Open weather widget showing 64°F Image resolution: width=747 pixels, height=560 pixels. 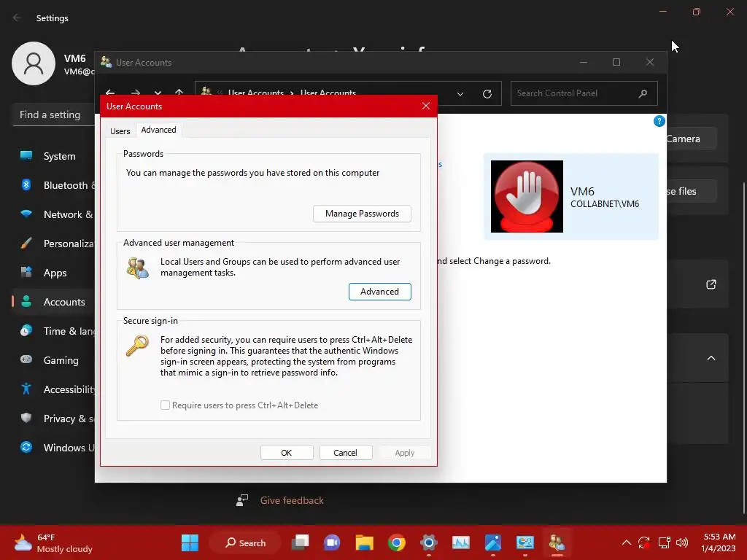point(53,542)
